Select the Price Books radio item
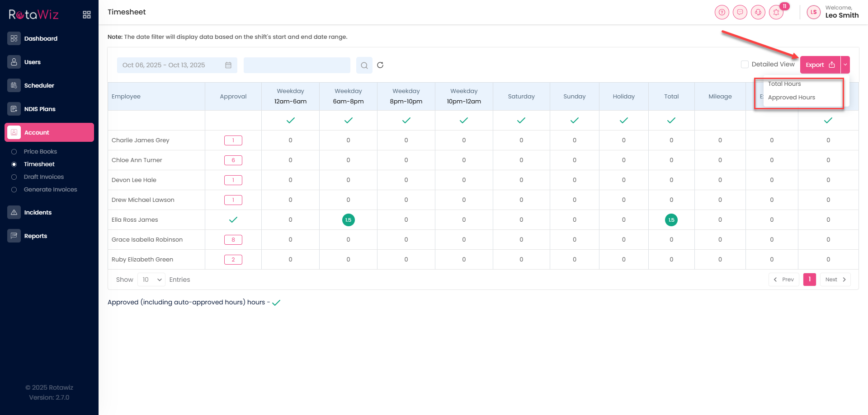 point(14,152)
